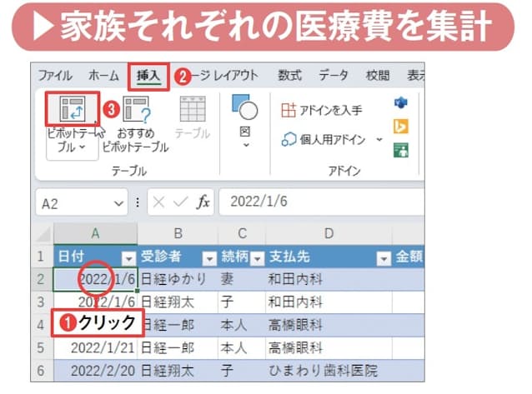Open the 図 shapes icon
Image resolution: width=532 pixels, height=394 pixels.
[244, 107]
